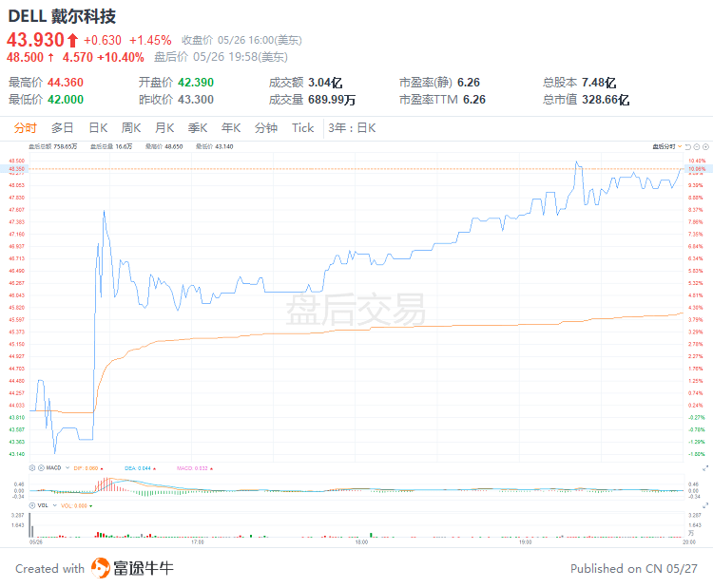Zoom out the chart with minus icon
This screenshot has width=713, height=588.
pos(697,146)
